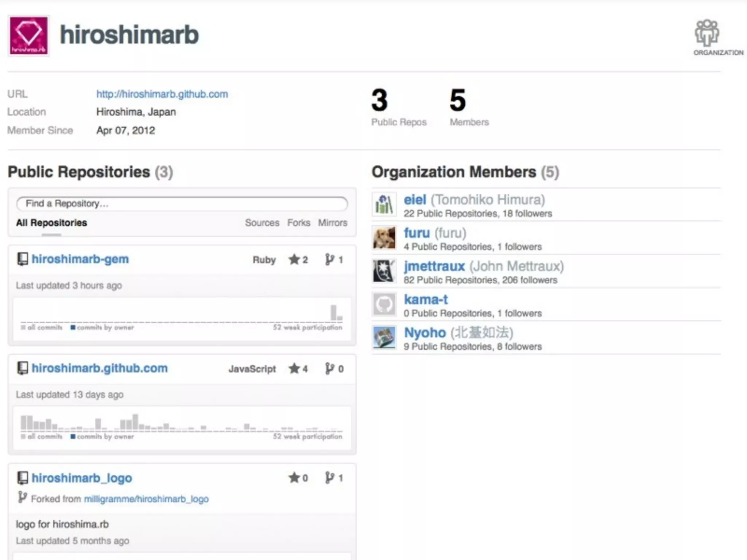Click repo book icon beside hiroshimarb_logo
The height and width of the screenshot is (560, 747).
pyautogui.click(x=23, y=478)
